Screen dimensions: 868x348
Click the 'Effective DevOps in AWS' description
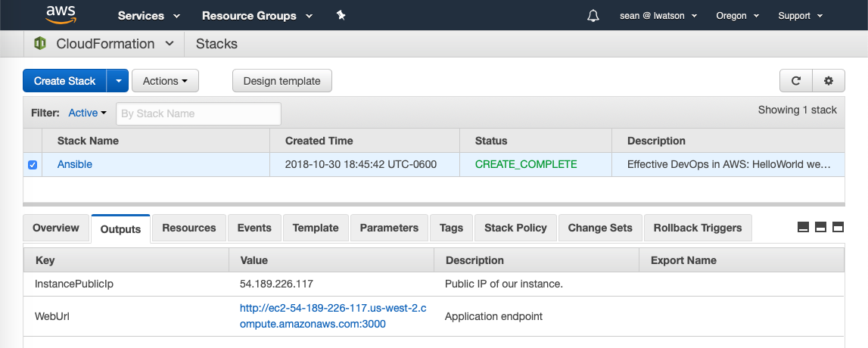click(x=729, y=164)
